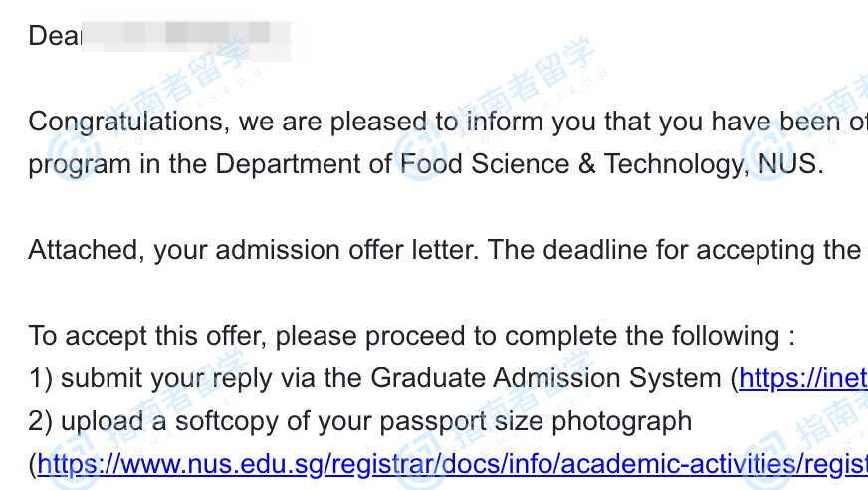Click the "deadline for accepting the" text
The height and width of the screenshot is (490, 868).
[x=702, y=250]
